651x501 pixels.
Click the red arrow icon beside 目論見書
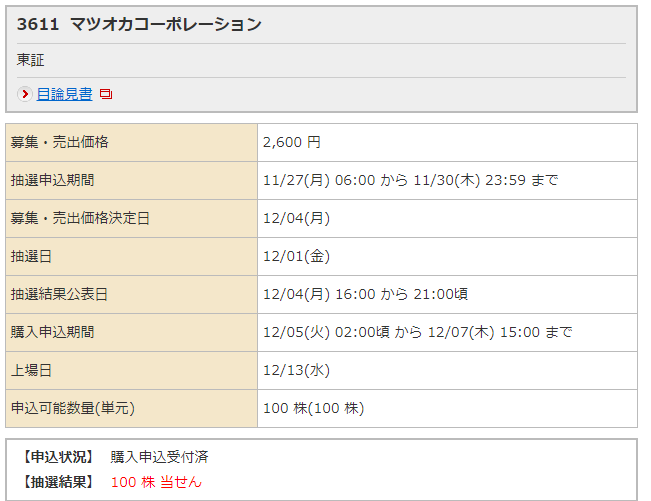(x=26, y=94)
